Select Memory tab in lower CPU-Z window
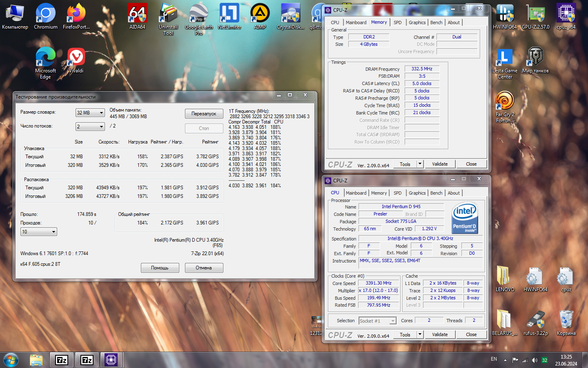The width and height of the screenshot is (588, 368). 379,193
